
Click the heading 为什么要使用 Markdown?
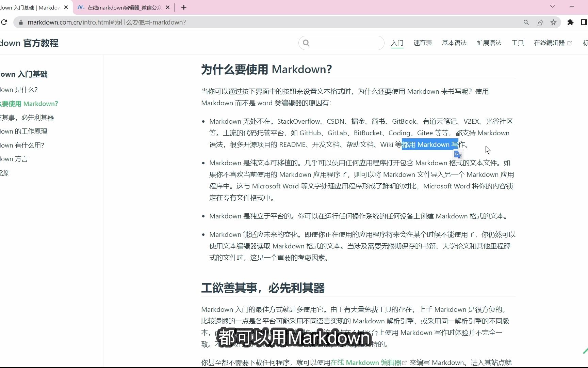tap(266, 70)
